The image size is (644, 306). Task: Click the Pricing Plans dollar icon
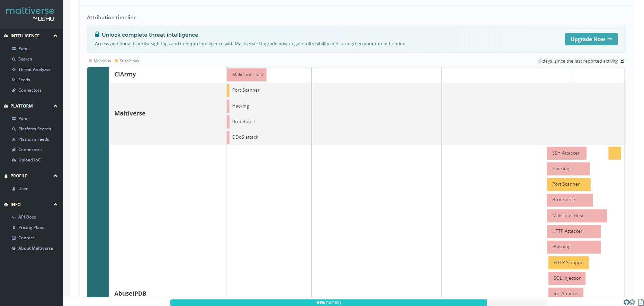pos(14,228)
